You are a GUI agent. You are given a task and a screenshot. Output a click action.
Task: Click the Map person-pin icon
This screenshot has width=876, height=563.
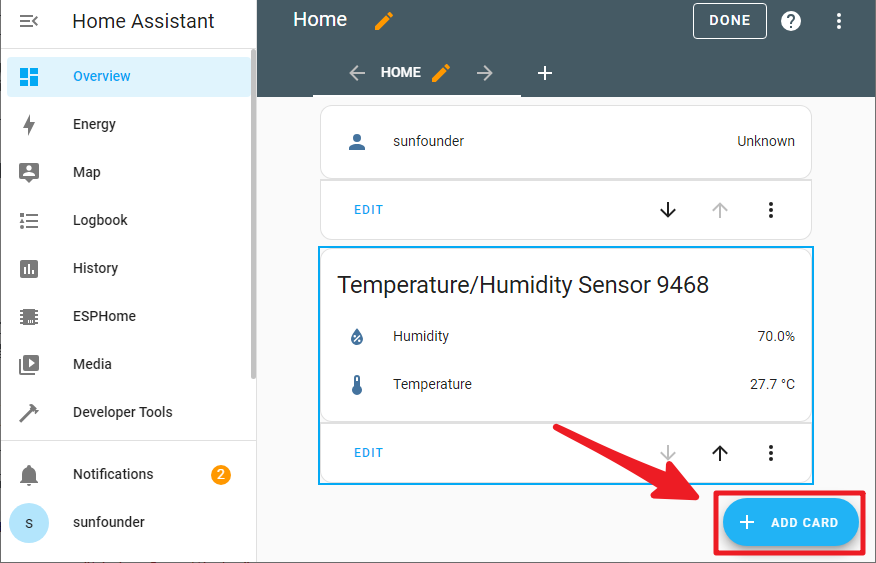(28, 173)
